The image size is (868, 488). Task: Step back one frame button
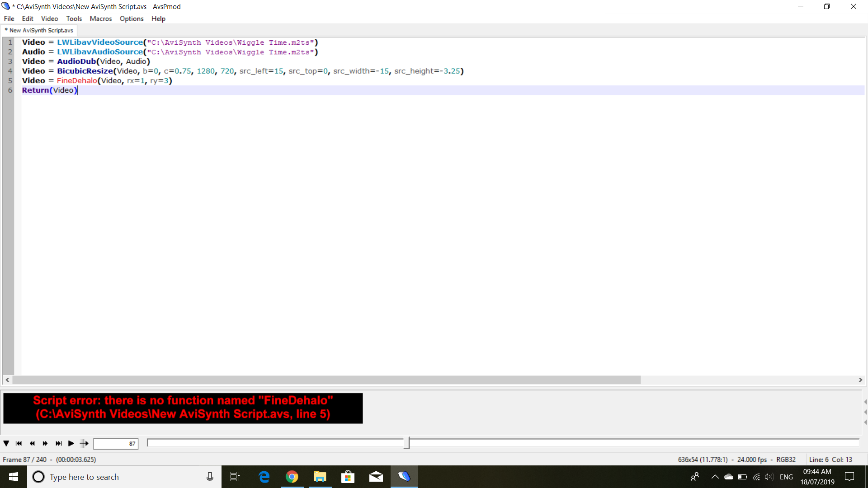pyautogui.click(x=32, y=443)
